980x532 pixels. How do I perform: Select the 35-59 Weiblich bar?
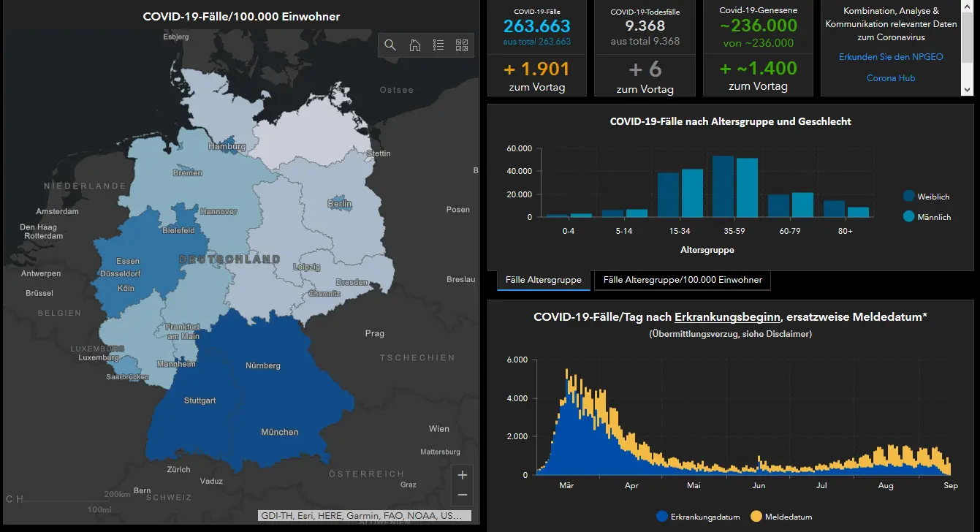(x=723, y=186)
